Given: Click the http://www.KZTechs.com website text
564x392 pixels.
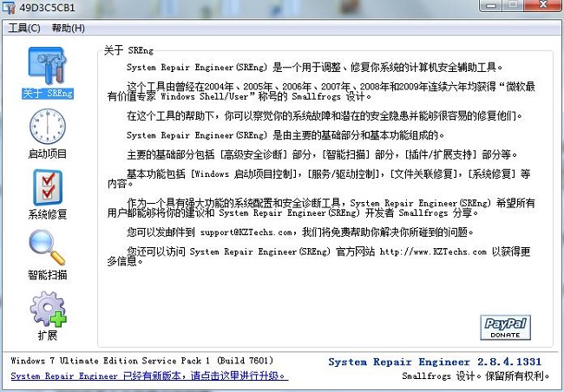Looking at the screenshot, I should [433, 252].
